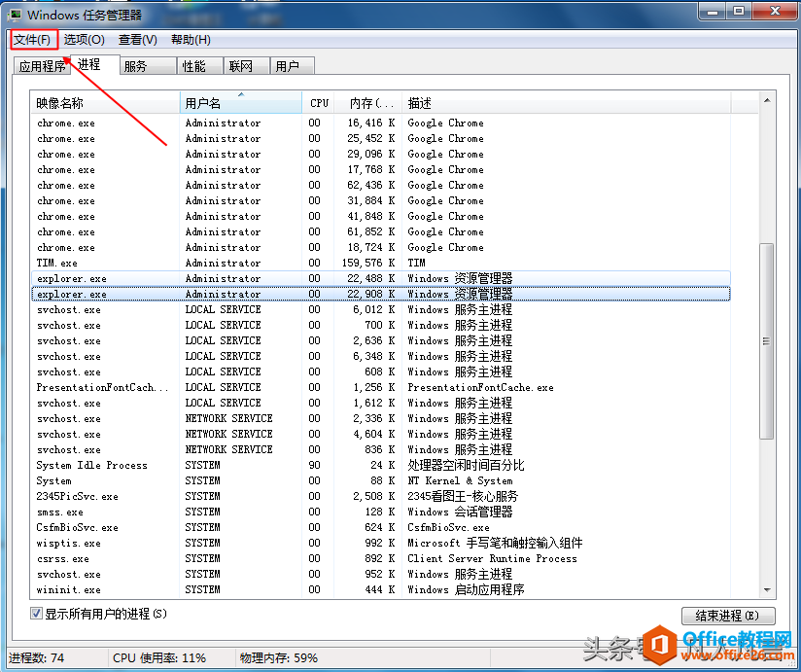Select the wisptis.exe process

pos(381,543)
